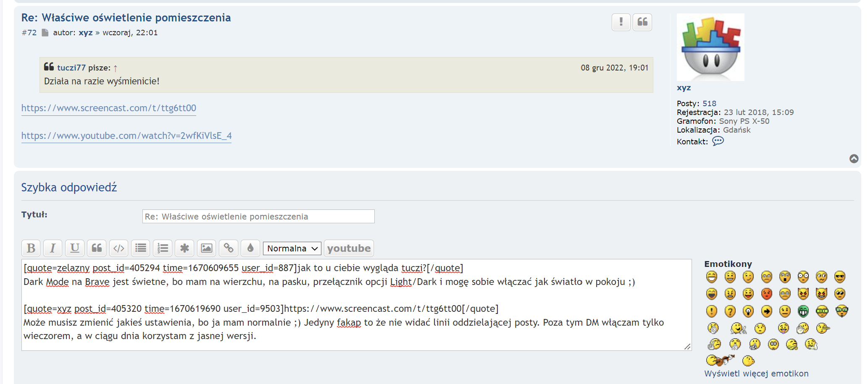The height and width of the screenshot is (384, 868).
Task: Open the Normalna font size dropdown
Action: pos(292,248)
